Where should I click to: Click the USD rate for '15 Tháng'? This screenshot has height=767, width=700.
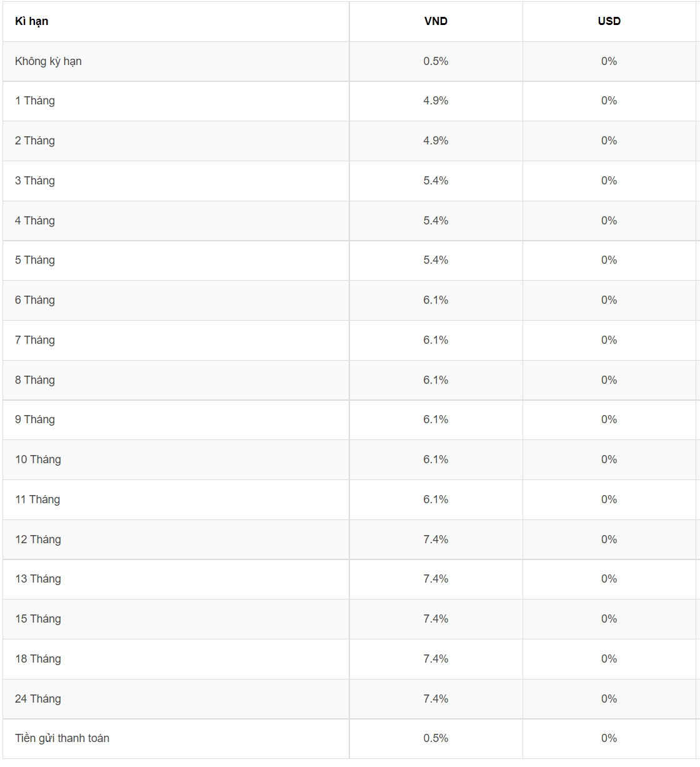coord(609,619)
